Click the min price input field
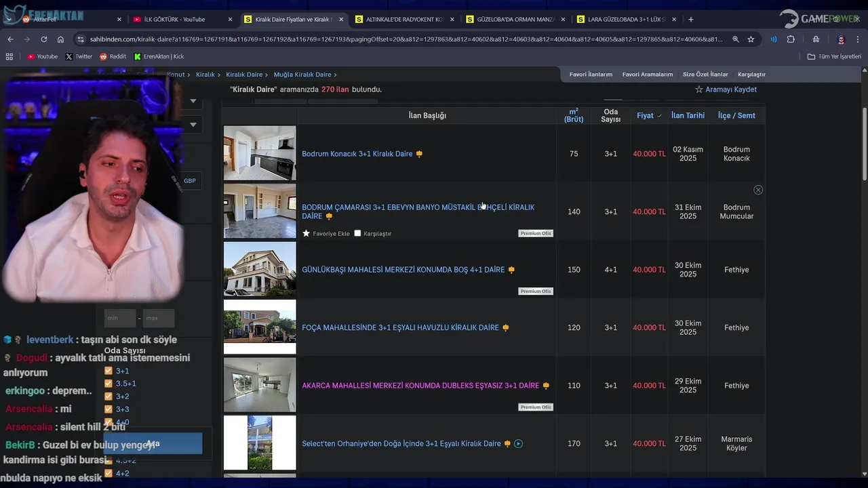Screen dimensions: 868x488 [120, 318]
